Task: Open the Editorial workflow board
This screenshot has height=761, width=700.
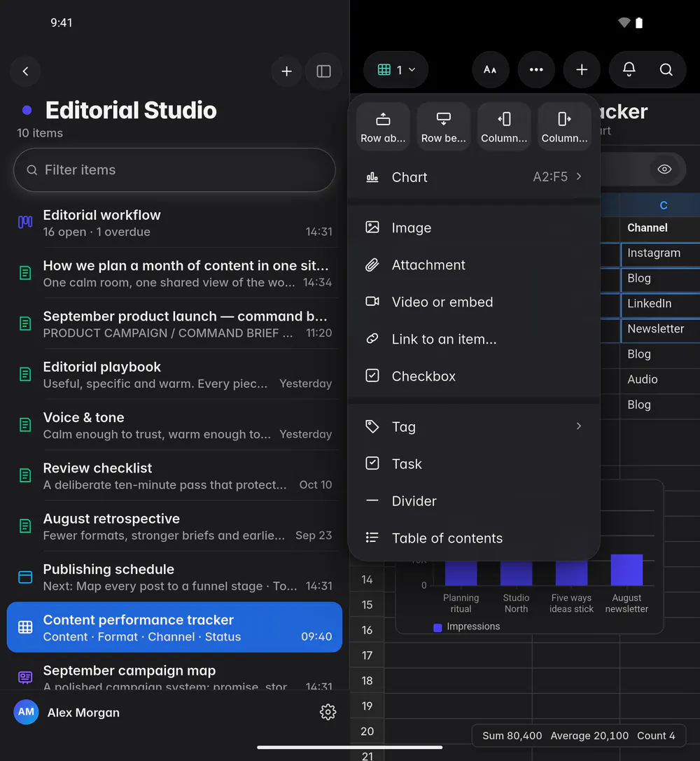Action: [x=174, y=223]
